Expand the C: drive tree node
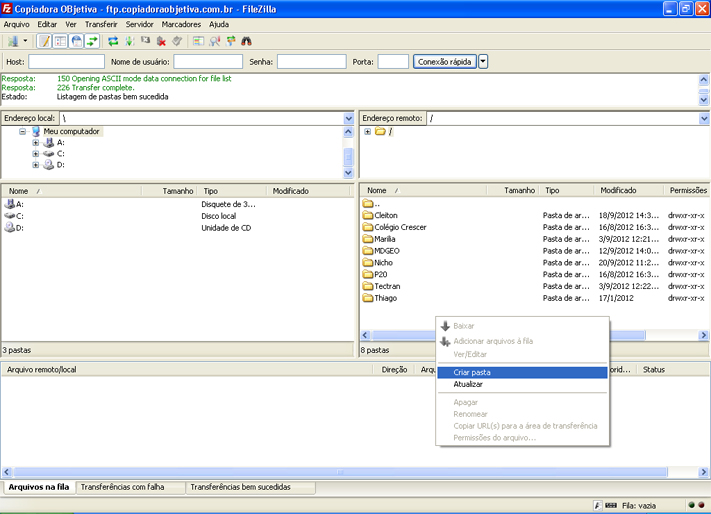Screen dimensions: 711x514 click(36, 154)
